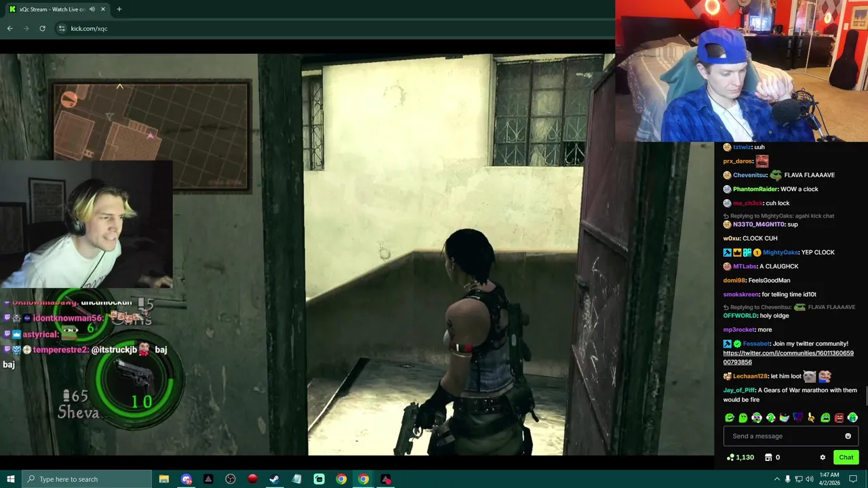Insert the yellow banana dancing emote
This screenshot has width=868, height=488.
point(812,418)
